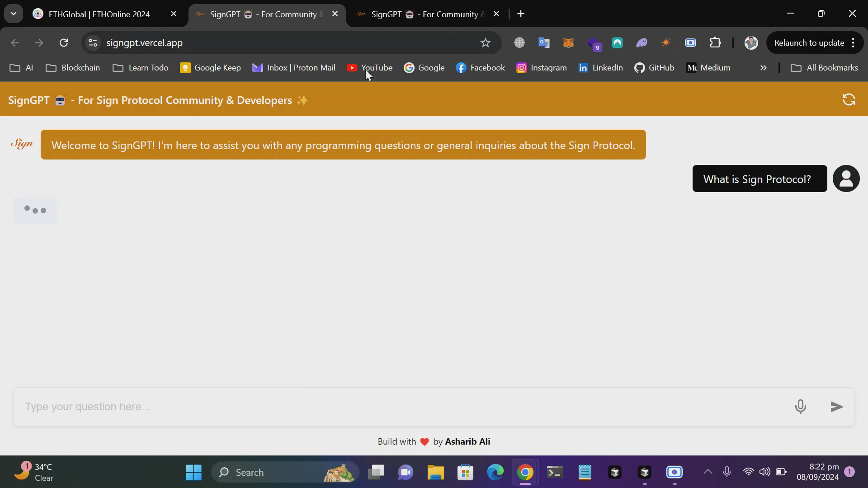Open the Extensions puzzle menu
The width and height of the screenshot is (868, 488).
(715, 43)
